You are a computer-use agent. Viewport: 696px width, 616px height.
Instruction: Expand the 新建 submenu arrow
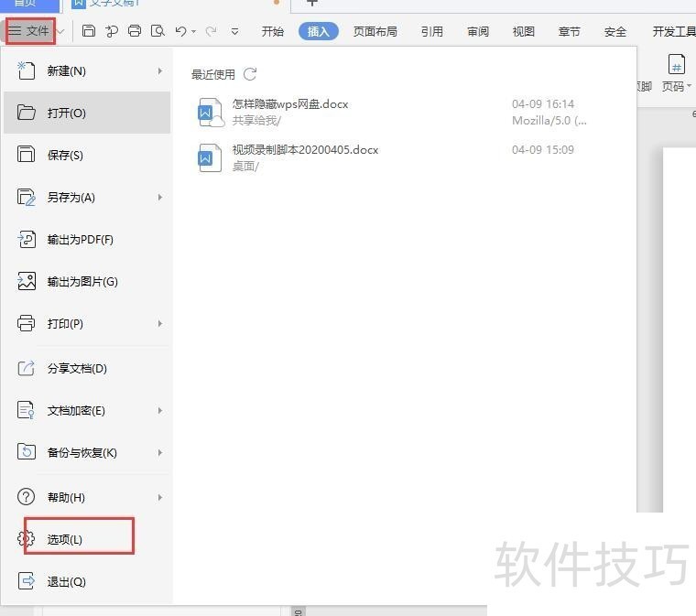(160, 71)
